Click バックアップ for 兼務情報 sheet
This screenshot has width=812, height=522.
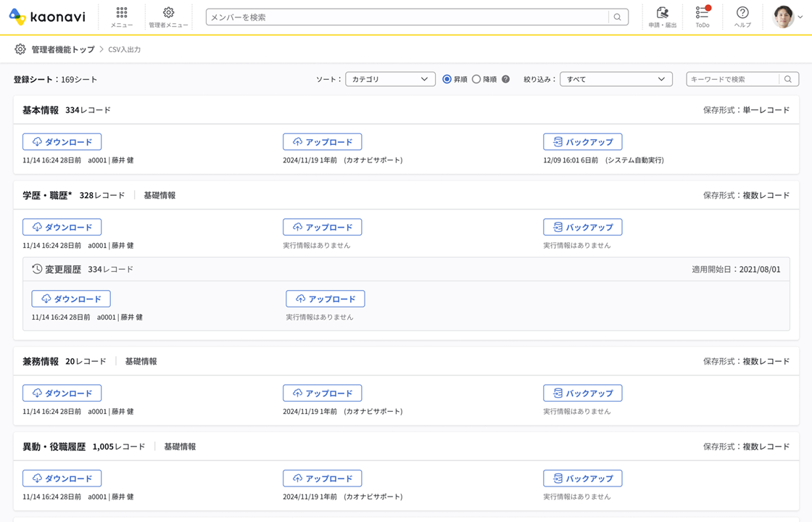pyautogui.click(x=582, y=393)
